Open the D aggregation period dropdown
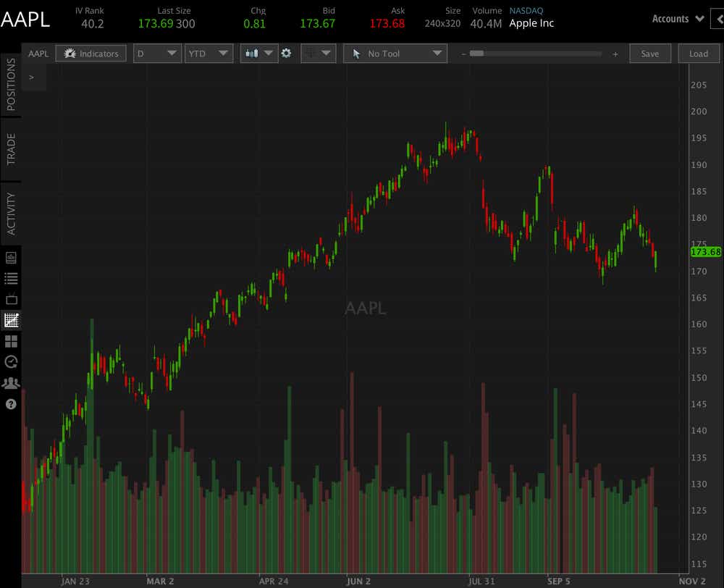This screenshot has width=724, height=588. [157, 54]
